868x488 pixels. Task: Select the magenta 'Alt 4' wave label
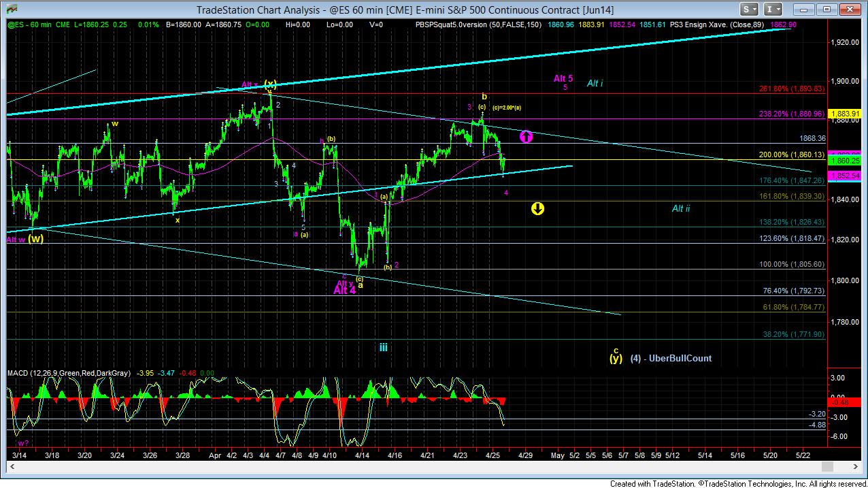point(345,291)
